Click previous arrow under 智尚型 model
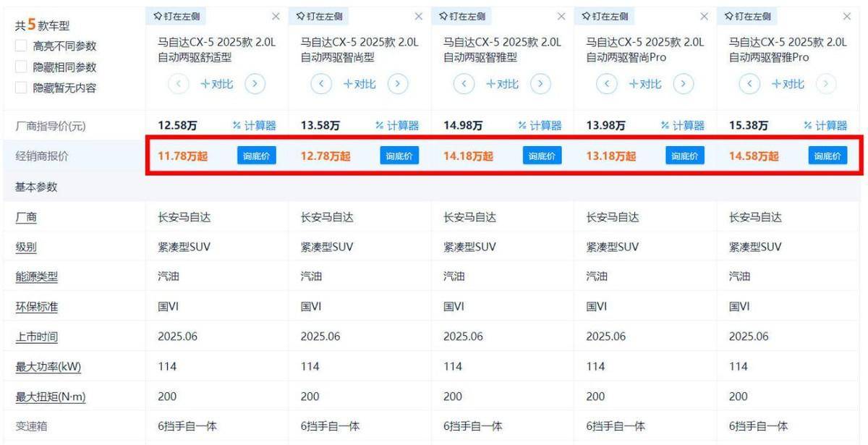 pos(320,84)
